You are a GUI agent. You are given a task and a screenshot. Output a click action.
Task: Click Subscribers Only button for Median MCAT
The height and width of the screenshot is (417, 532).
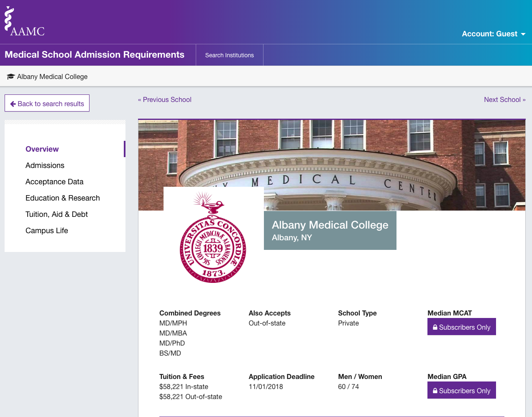tap(462, 327)
